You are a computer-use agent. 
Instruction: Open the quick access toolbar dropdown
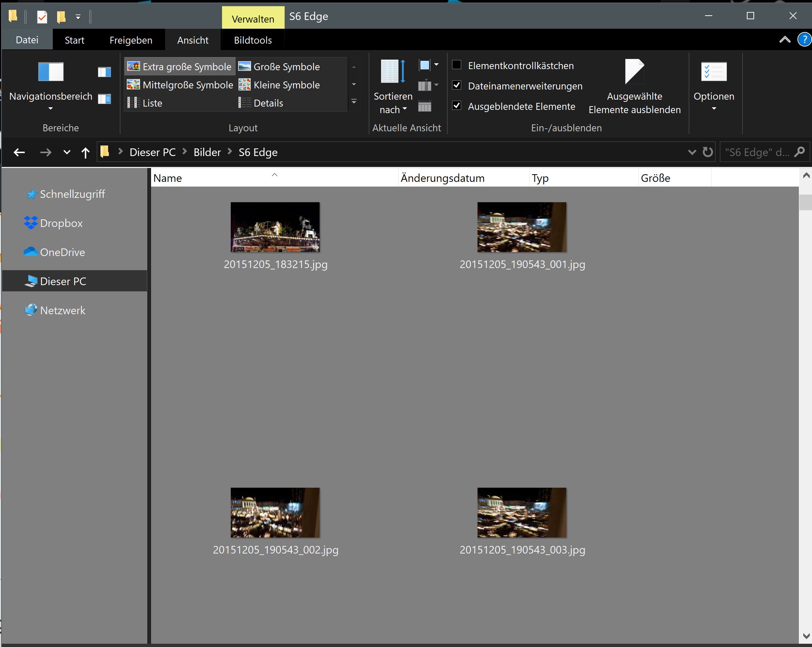(x=78, y=17)
